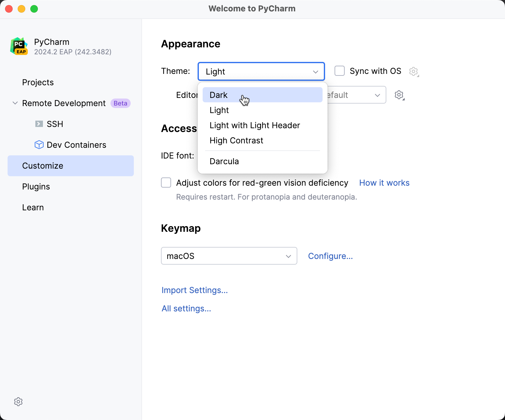Open keymap Configure link
The image size is (505, 420).
tap(330, 256)
